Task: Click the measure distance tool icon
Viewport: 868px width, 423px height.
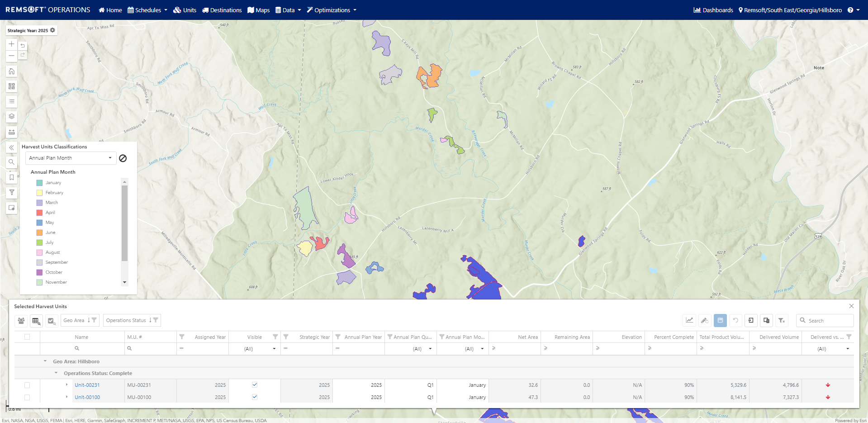Action: [11, 132]
